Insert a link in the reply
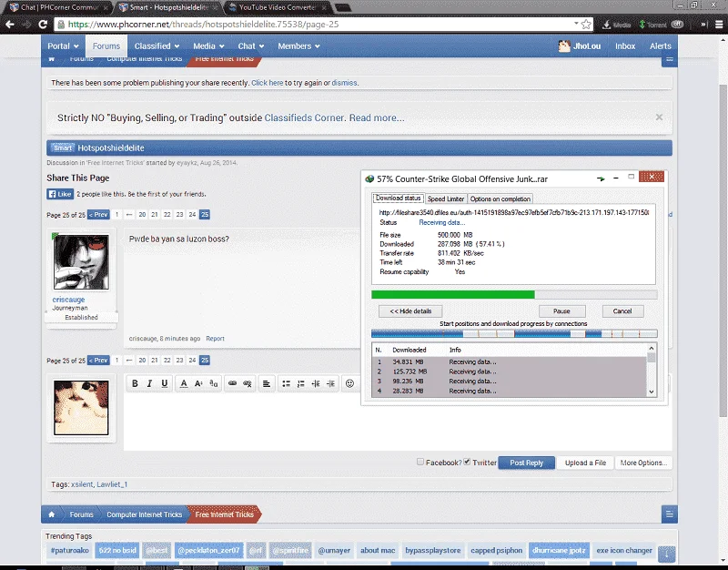This screenshot has height=570, width=728. 233,383
